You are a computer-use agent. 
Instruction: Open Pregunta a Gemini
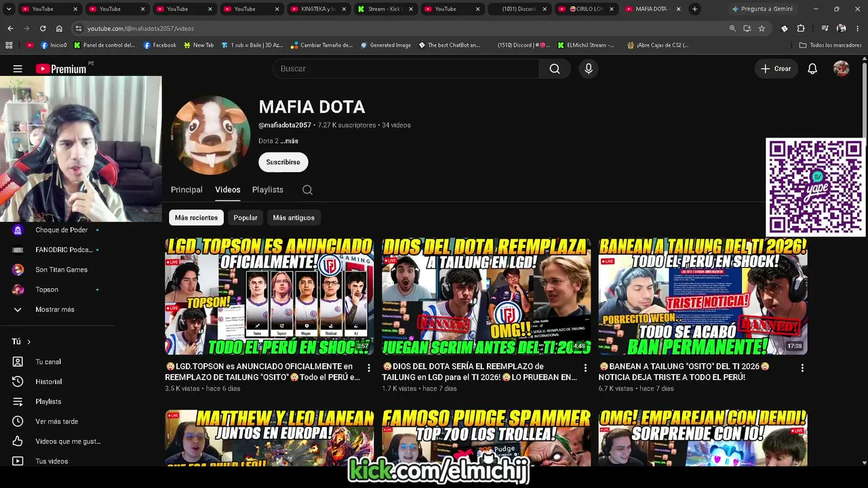[x=762, y=9]
